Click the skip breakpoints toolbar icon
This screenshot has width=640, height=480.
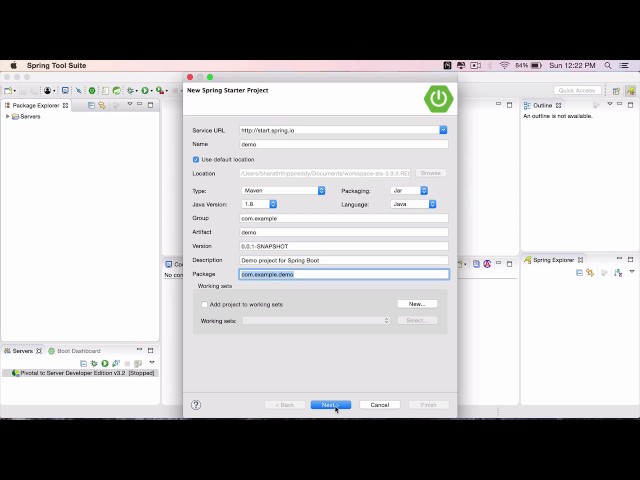click(x=79, y=91)
